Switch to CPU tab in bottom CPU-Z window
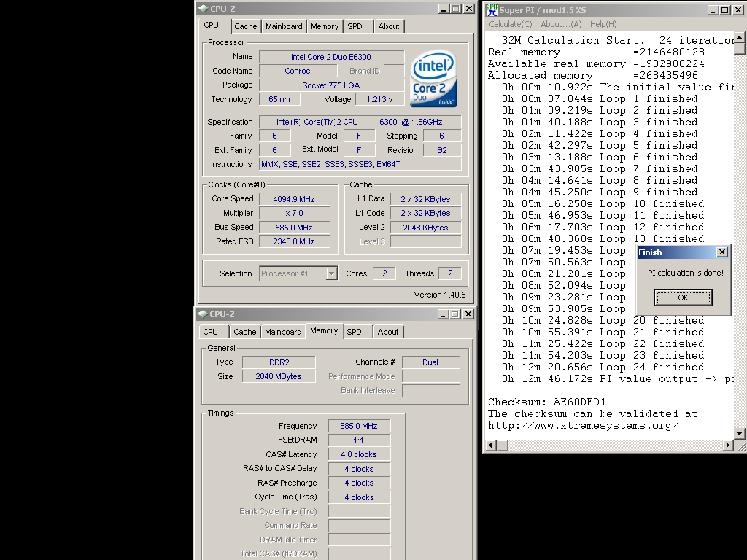This screenshot has width=747, height=560. click(210, 332)
